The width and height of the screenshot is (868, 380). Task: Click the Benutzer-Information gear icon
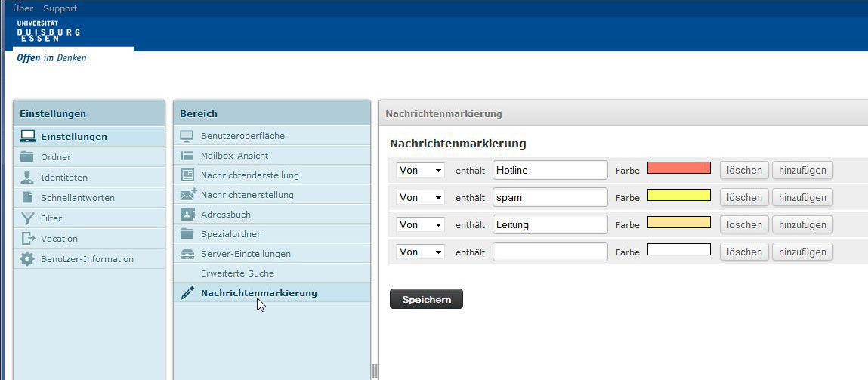(x=28, y=259)
